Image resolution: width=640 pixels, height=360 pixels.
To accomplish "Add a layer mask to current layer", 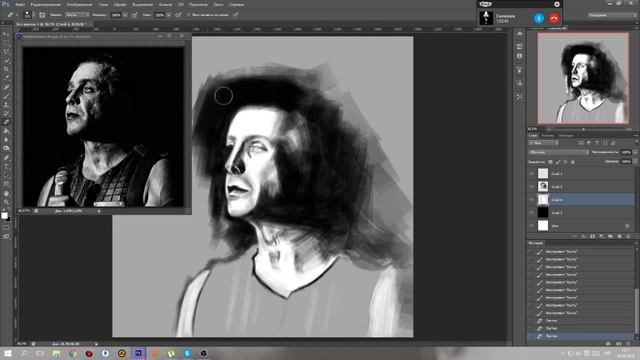I will tap(593, 236).
